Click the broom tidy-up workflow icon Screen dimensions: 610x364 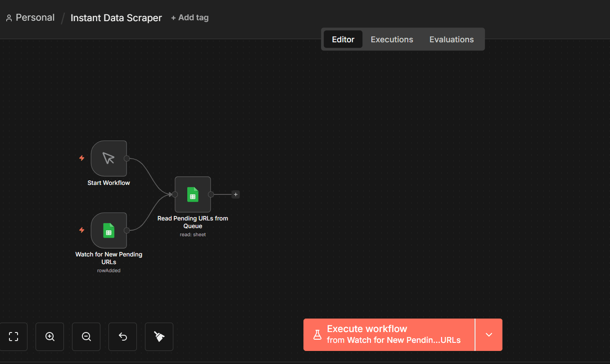coord(159,337)
